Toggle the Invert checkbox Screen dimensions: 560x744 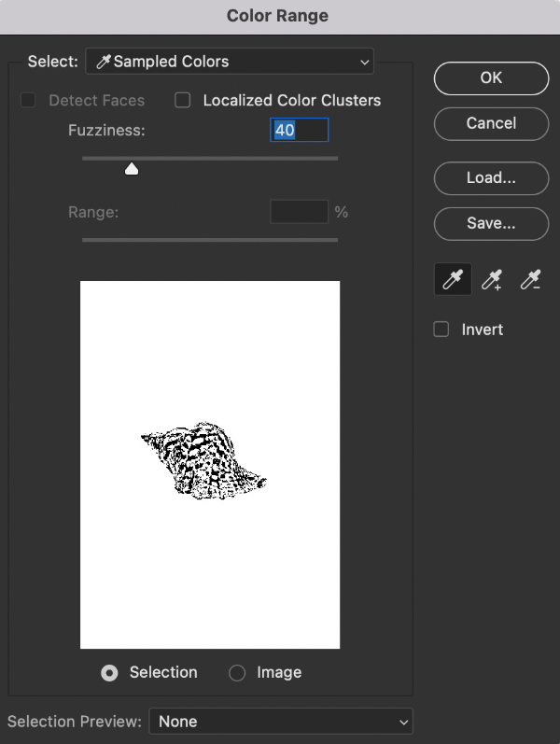click(x=441, y=330)
